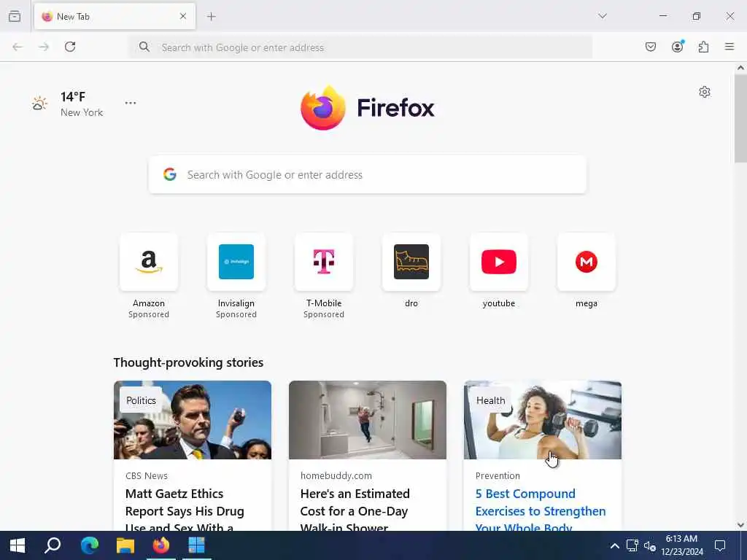Close the New Tab tab

(183, 16)
